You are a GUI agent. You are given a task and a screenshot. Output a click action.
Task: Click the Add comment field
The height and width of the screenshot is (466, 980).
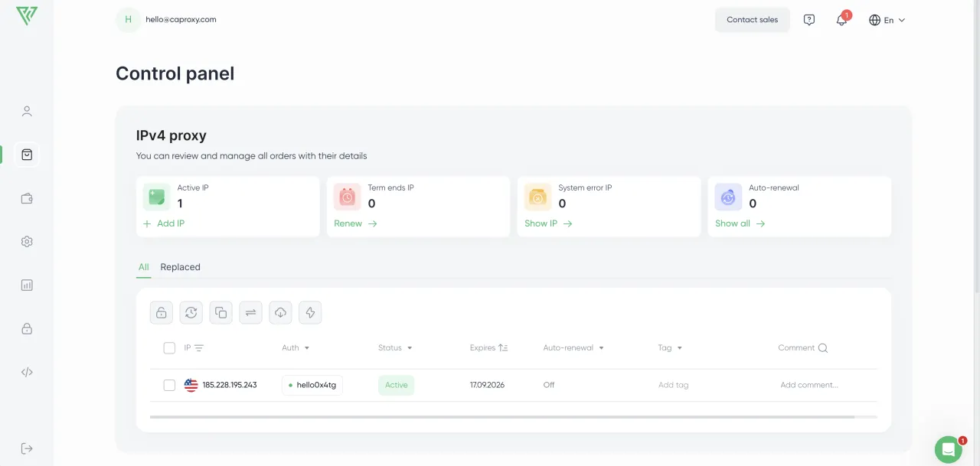tap(809, 385)
